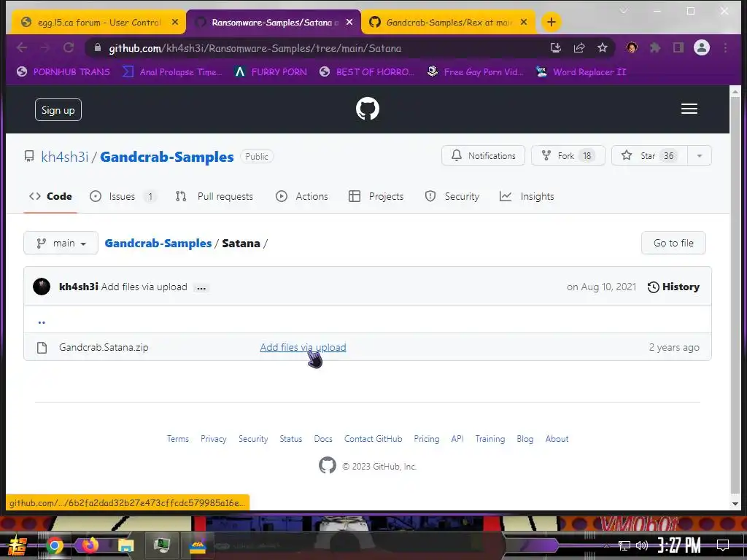View commit History link
Image resolution: width=747 pixels, height=560 pixels.
pyautogui.click(x=673, y=287)
